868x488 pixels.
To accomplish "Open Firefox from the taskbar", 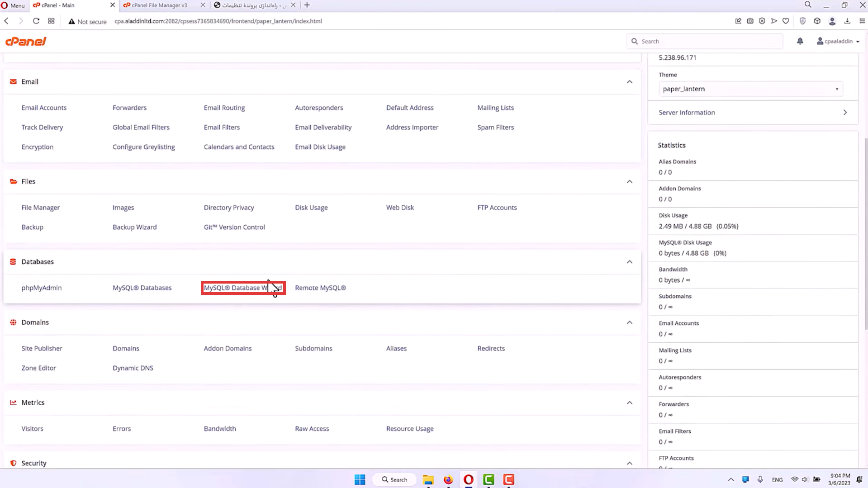I will [448, 479].
